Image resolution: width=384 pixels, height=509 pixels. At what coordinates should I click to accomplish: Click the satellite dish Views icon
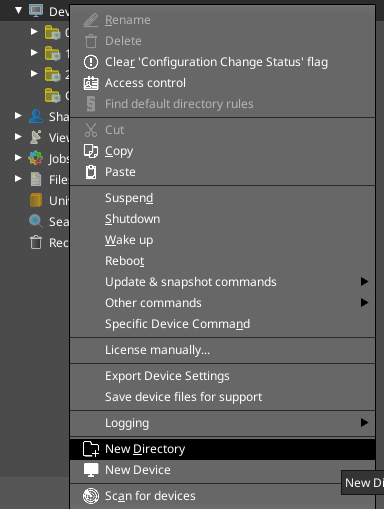(x=36, y=137)
